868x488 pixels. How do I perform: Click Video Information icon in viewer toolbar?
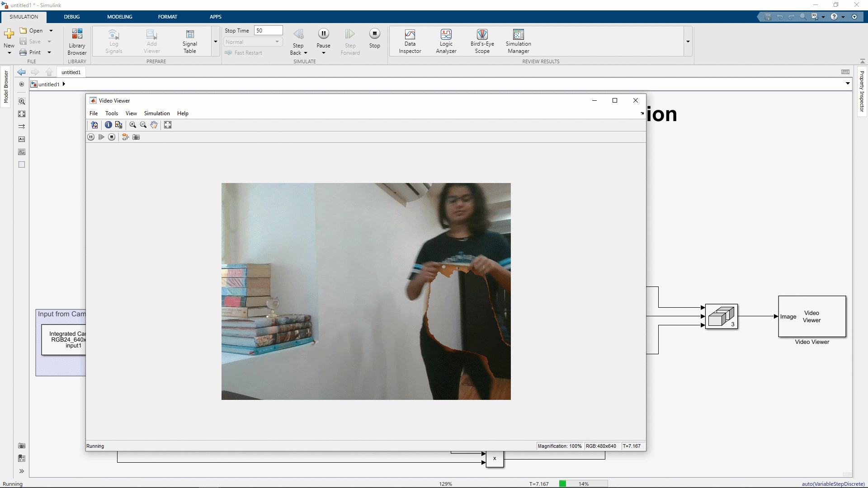108,125
